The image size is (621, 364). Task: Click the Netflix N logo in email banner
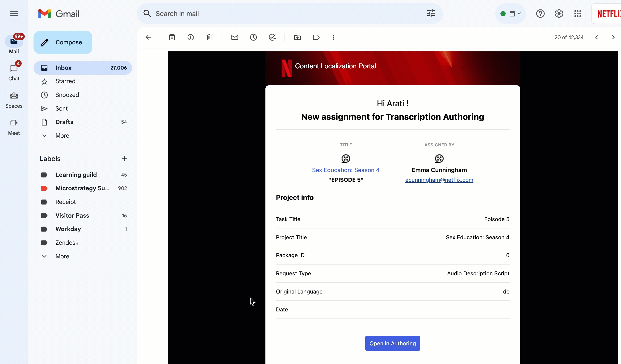286,68
